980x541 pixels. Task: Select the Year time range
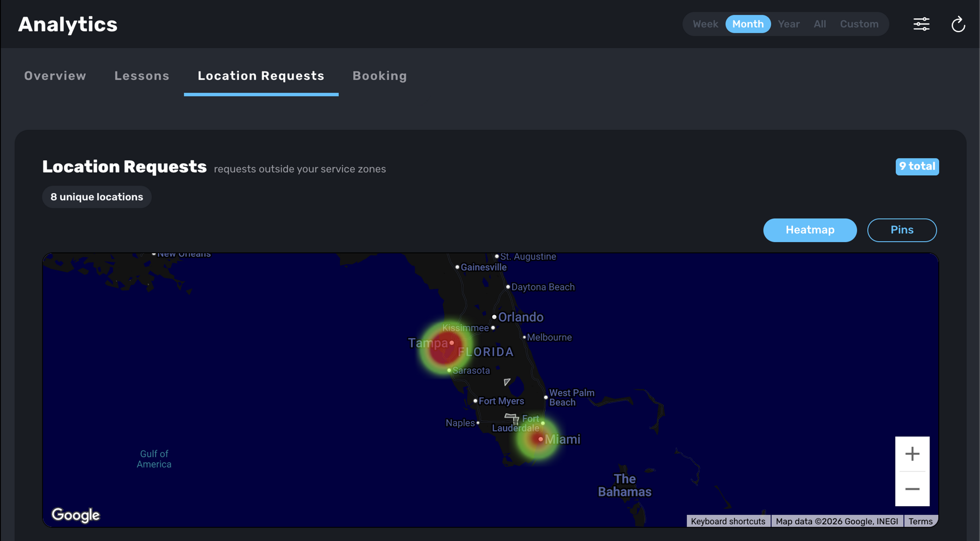click(789, 24)
